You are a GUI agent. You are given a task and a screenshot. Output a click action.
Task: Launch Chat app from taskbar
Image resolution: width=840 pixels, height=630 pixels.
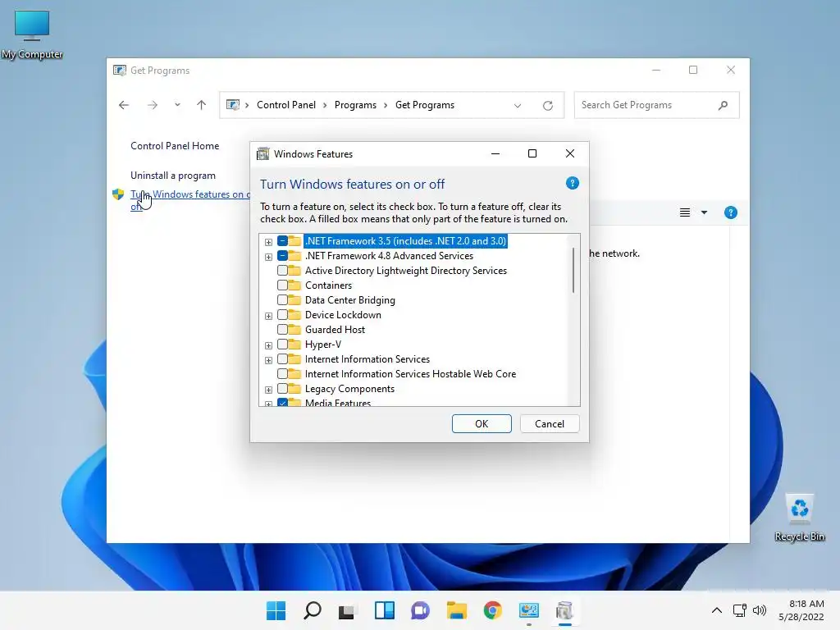[x=420, y=610]
